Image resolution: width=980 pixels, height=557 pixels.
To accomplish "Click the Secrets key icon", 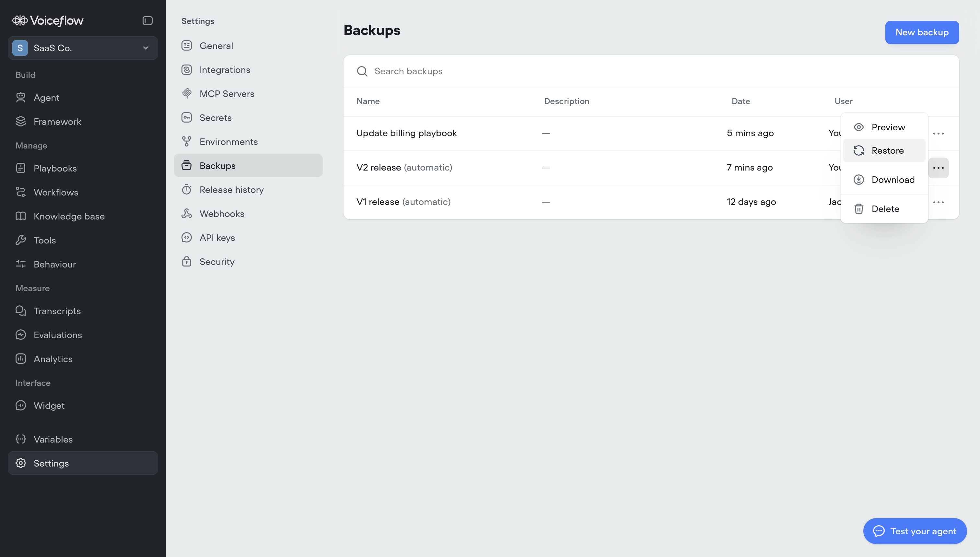I will [x=187, y=117].
